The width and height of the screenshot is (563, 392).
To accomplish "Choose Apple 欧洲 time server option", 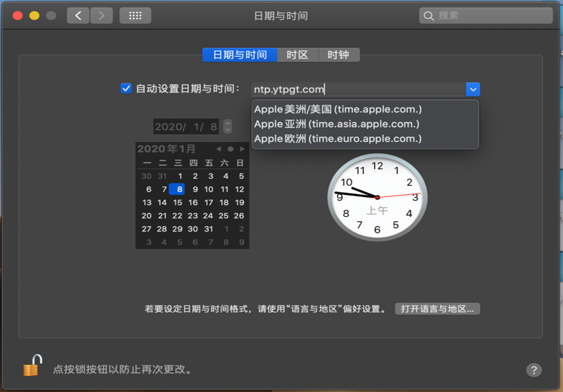I will pyautogui.click(x=338, y=139).
